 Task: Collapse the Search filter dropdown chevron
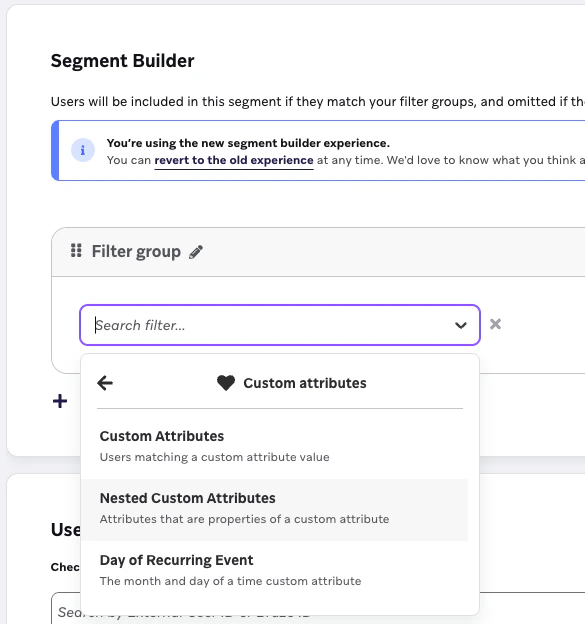coord(460,326)
